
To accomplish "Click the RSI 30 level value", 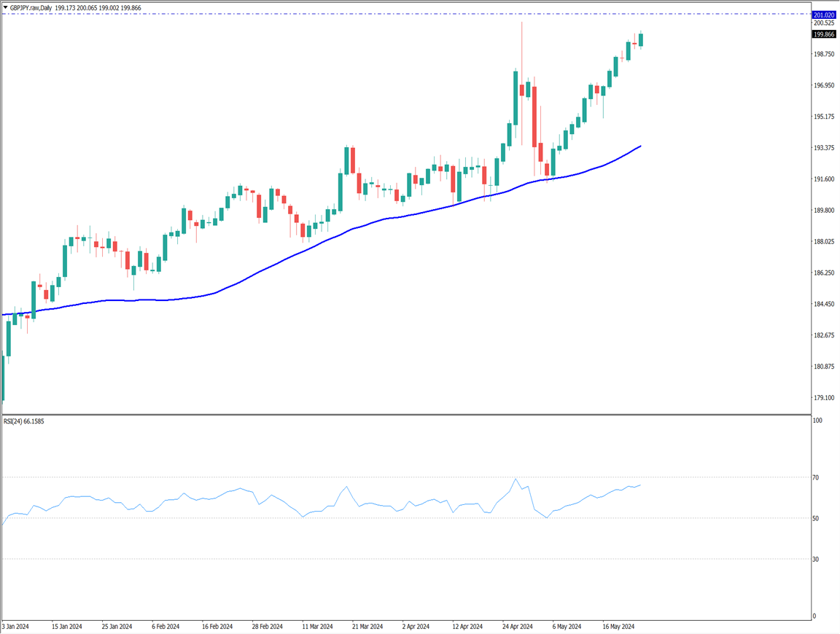I will 817,559.
